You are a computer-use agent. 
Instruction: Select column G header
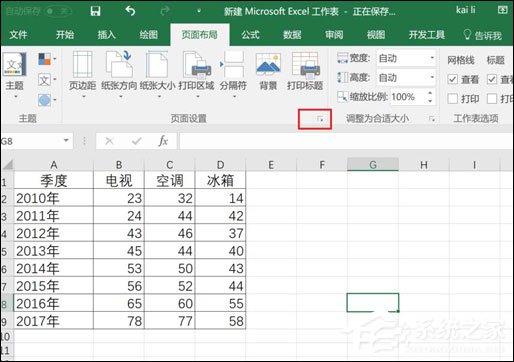coord(373,165)
